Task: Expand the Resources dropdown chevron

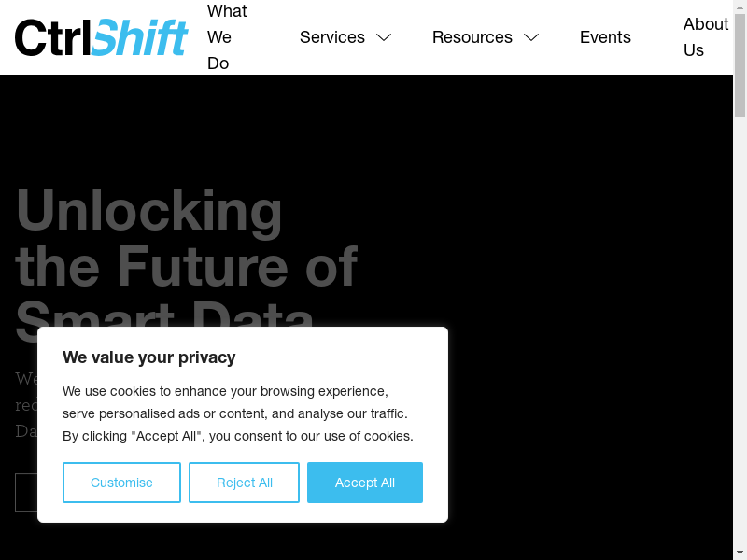Action: click(531, 37)
